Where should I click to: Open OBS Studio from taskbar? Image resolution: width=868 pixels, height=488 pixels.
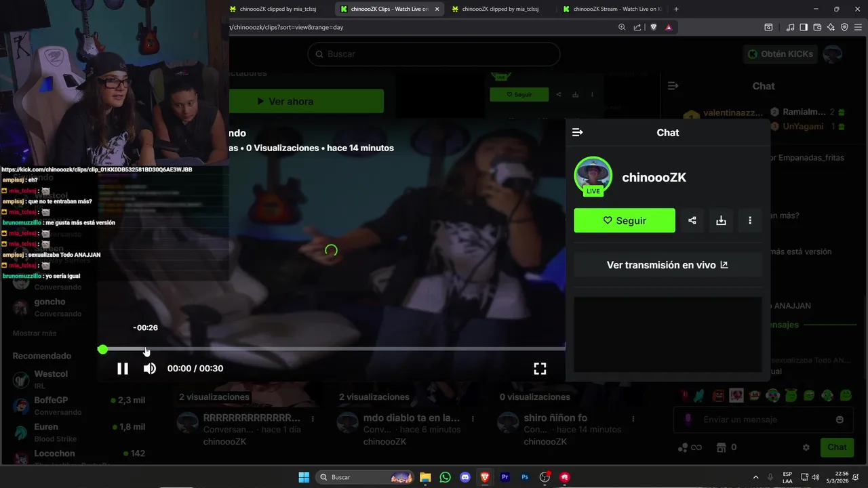[x=545, y=477]
